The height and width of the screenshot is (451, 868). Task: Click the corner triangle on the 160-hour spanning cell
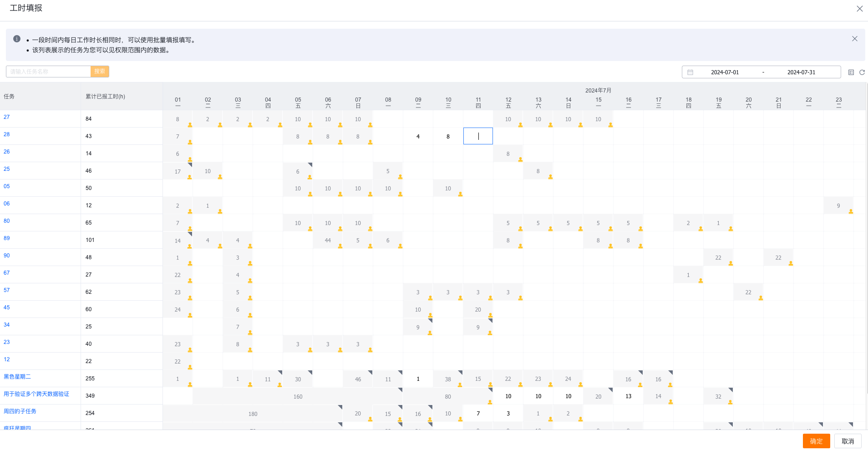pos(401,389)
